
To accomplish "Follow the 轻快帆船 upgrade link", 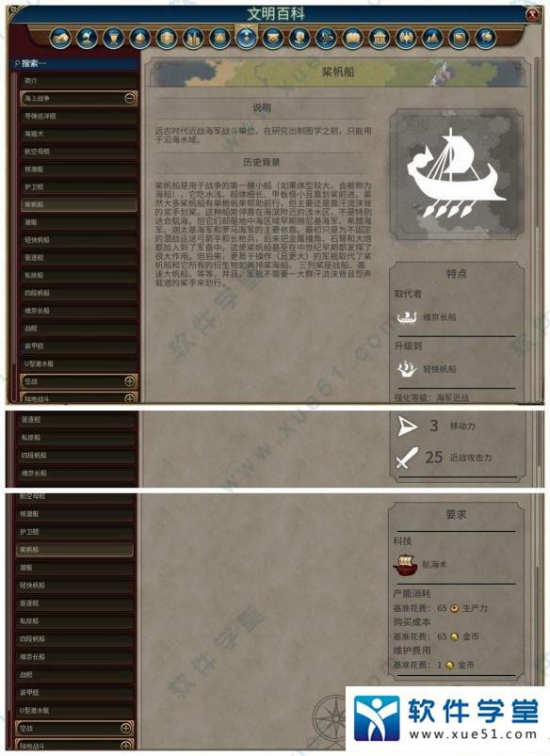I will pos(440,369).
